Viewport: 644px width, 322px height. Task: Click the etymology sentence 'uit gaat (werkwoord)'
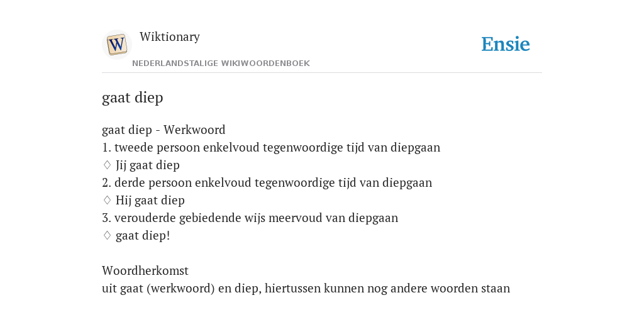(x=306, y=288)
